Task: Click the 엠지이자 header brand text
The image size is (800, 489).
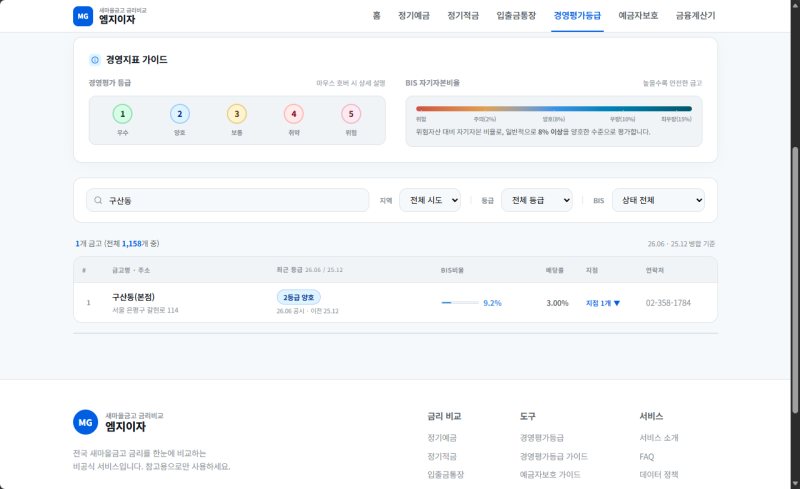Action: tap(117, 19)
